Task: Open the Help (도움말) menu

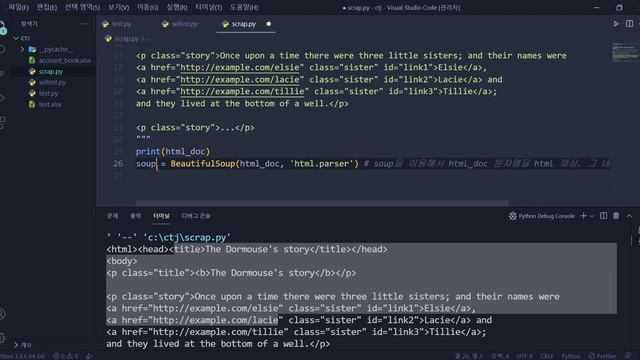Action: pos(244,7)
